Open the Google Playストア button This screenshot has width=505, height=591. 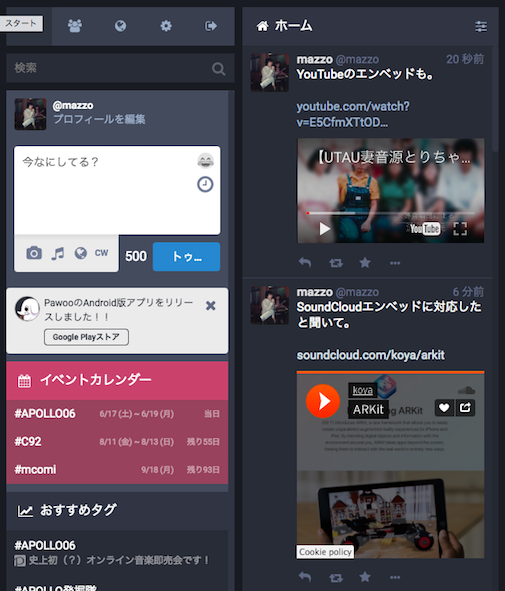[86, 337]
